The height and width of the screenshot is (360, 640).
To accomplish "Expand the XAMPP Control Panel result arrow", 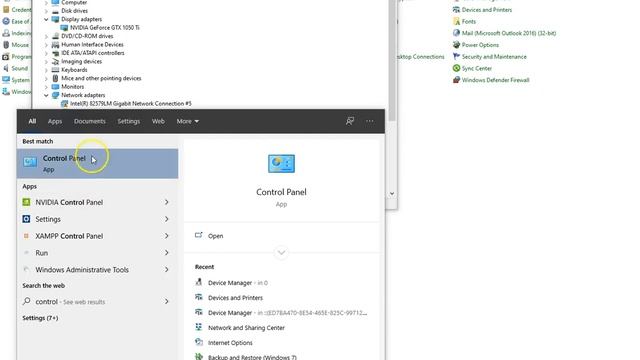I will 167,236.
